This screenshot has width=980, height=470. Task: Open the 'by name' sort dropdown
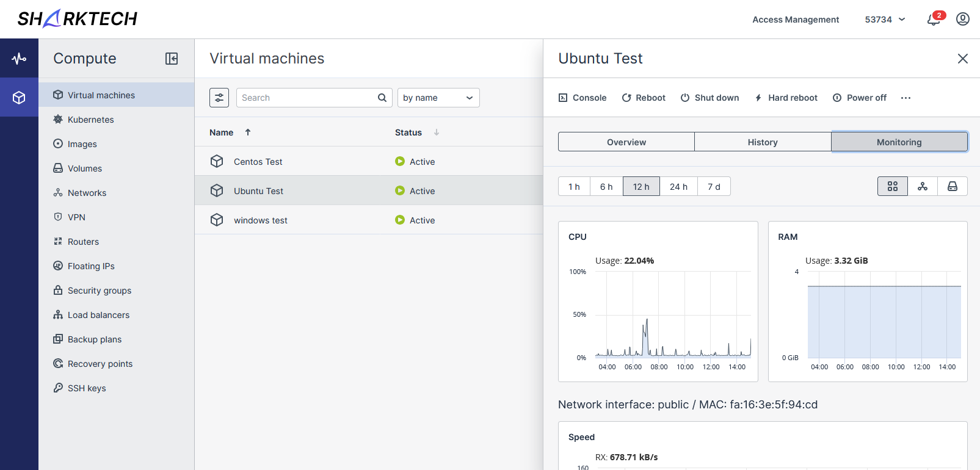coord(438,98)
